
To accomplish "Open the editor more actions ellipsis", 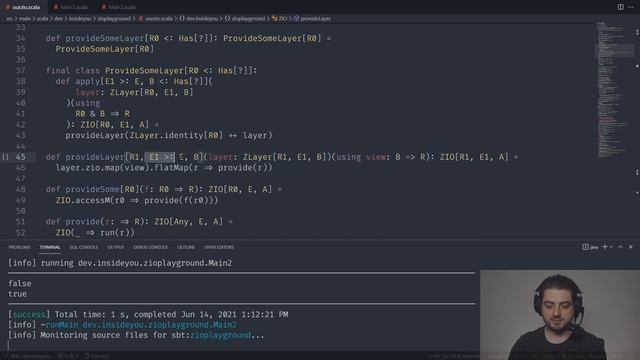I will tap(631, 7).
